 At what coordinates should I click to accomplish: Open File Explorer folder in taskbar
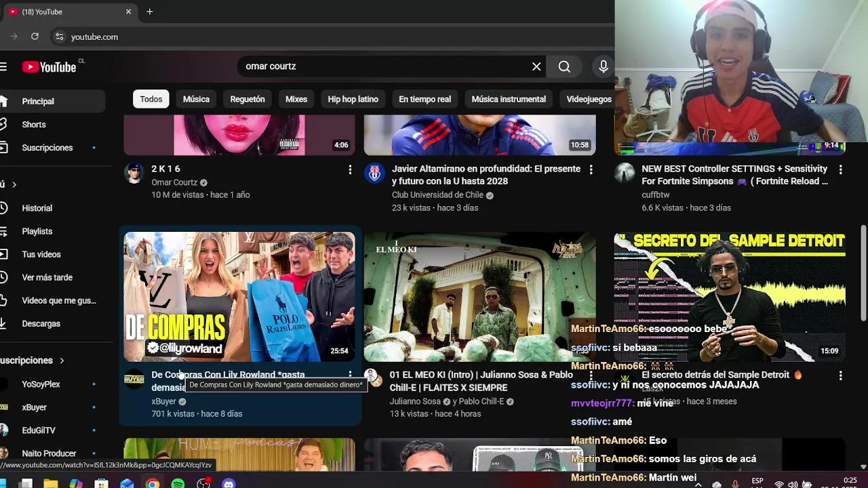coord(51,483)
